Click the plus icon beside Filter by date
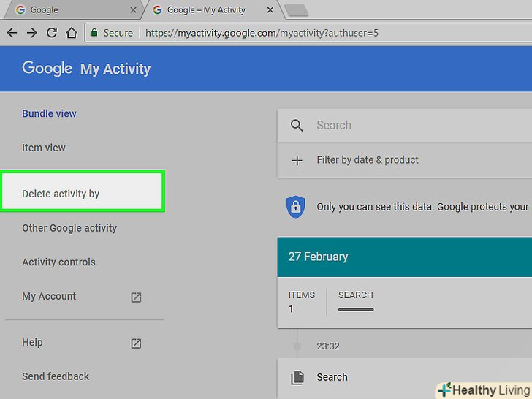 pyautogui.click(x=297, y=160)
